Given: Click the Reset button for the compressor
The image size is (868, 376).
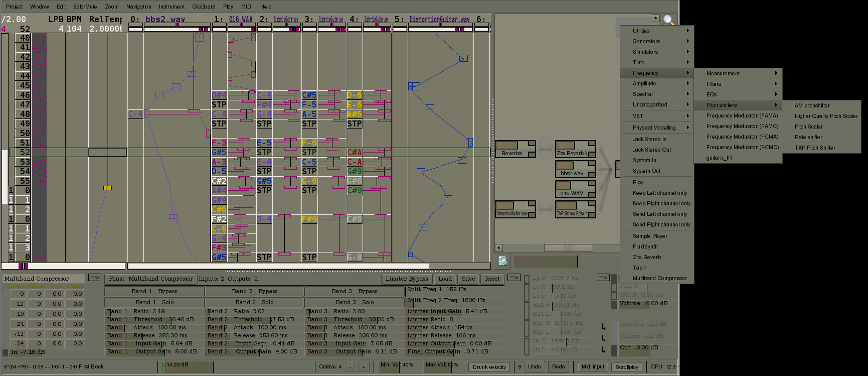Looking at the screenshot, I should click(x=492, y=279).
